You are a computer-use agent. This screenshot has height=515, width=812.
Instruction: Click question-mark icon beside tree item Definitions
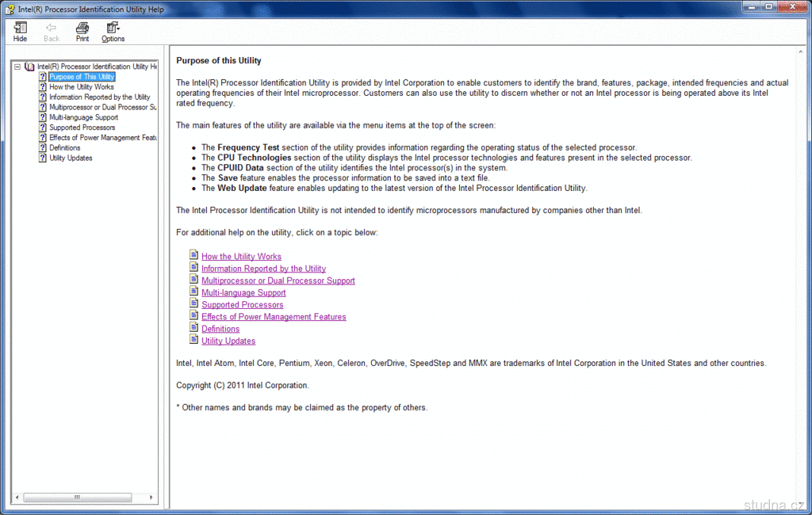[43, 147]
